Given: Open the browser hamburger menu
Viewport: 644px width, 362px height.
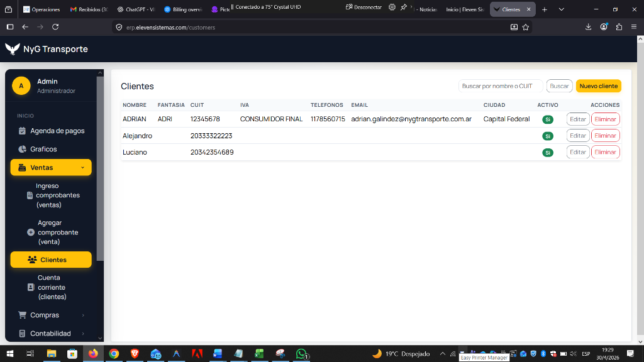Looking at the screenshot, I should click(x=634, y=27).
